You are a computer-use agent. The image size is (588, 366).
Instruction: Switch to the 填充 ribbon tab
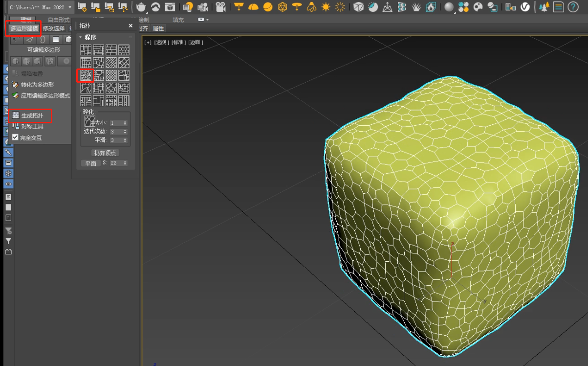179,20
